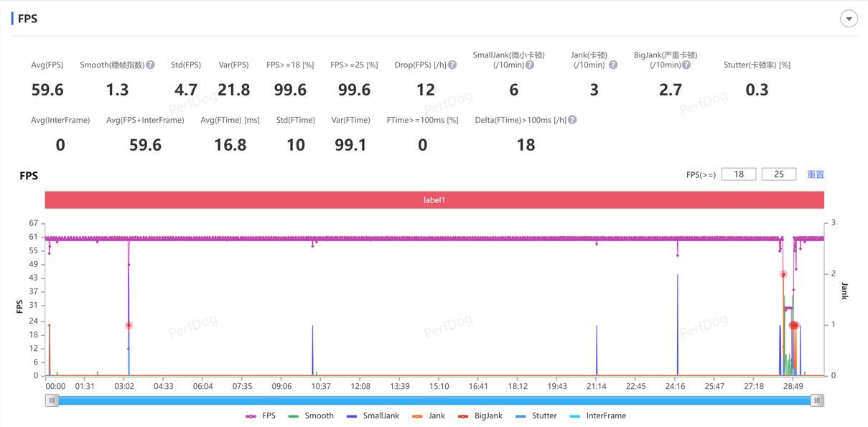Click right handle of timeline range slider
868x427 pixels.
817,401
